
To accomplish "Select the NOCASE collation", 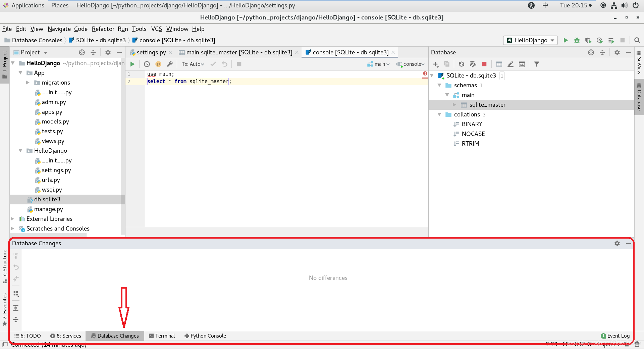I will 473,134.
